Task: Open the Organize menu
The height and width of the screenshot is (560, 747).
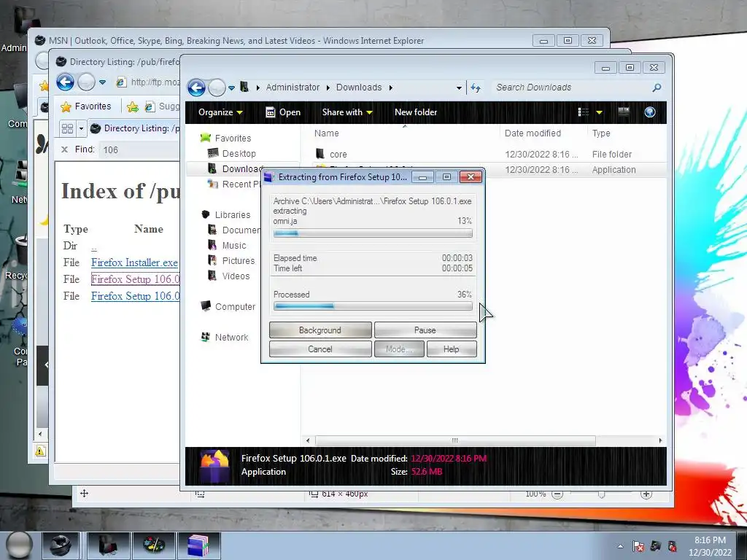Action: (220, 112)
